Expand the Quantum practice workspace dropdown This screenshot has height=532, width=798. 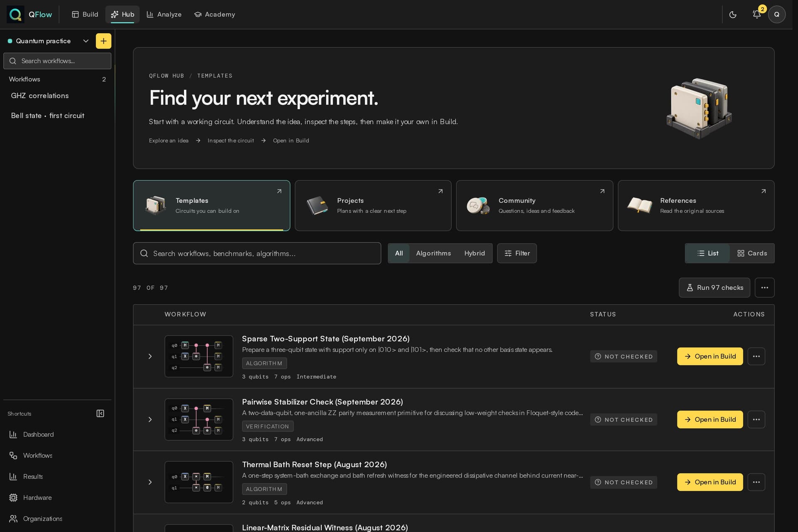click(x=86, y=41)
